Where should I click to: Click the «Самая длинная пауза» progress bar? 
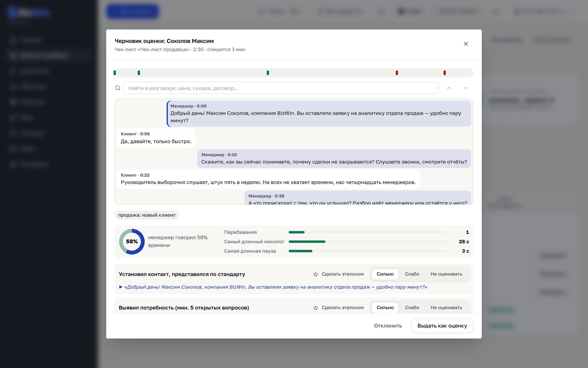pos(367,251)
